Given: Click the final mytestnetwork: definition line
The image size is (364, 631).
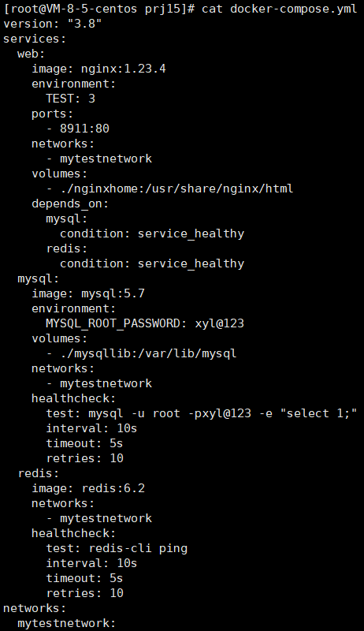Looking at the screenshot, I should tap(66, 623).
